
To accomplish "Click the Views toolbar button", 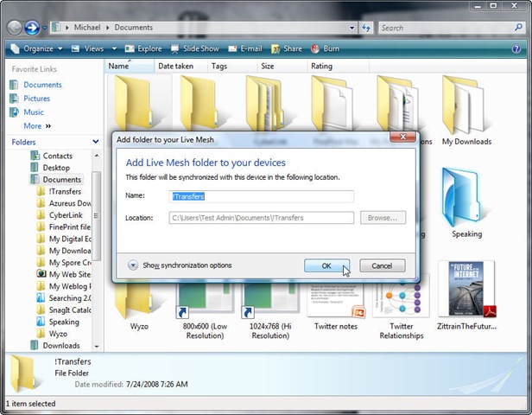I will pyautogui.click(x=89, y=49).
